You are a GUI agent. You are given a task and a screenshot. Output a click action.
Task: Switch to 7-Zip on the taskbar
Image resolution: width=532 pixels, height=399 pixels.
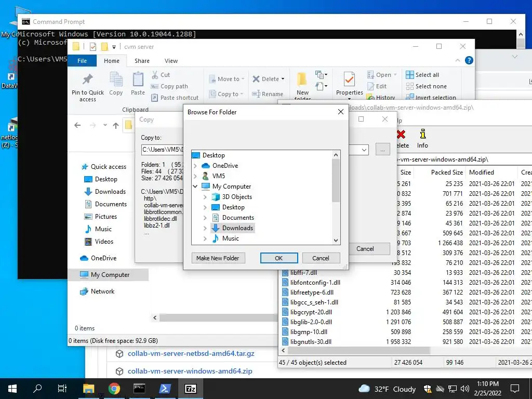click(x=190, y=389)
